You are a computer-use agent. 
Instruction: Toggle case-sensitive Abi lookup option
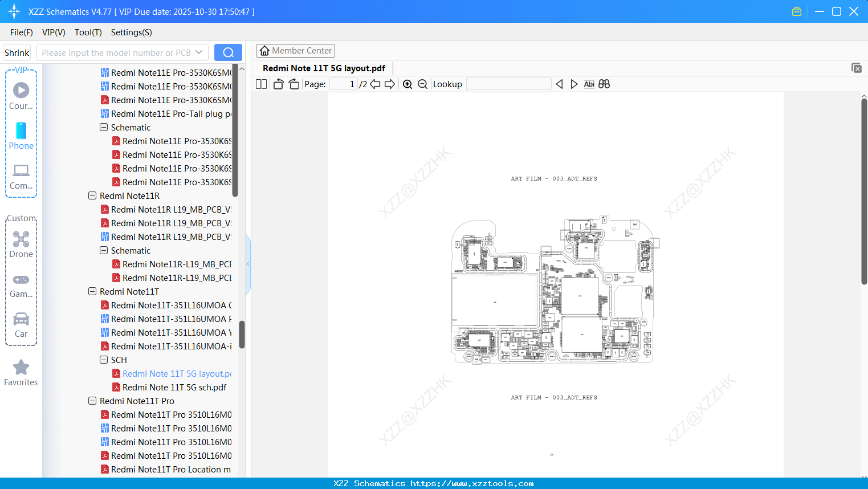(x=589, y=84)
